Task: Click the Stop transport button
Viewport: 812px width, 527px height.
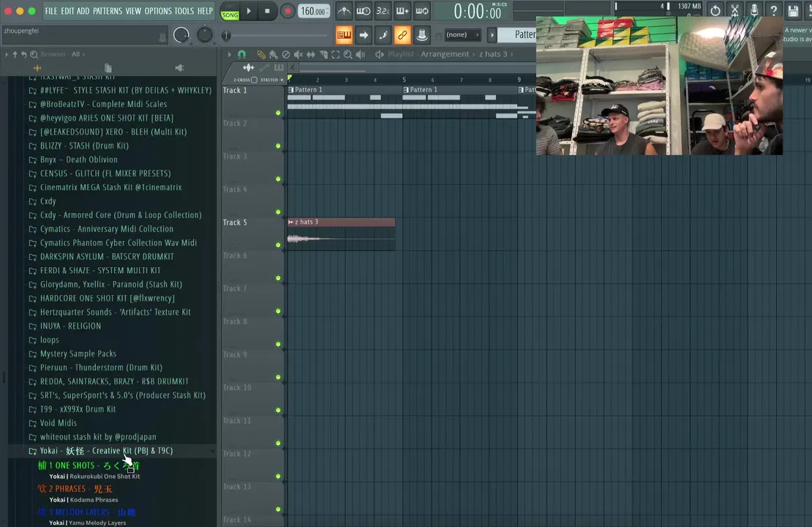Action: [267, 11]
